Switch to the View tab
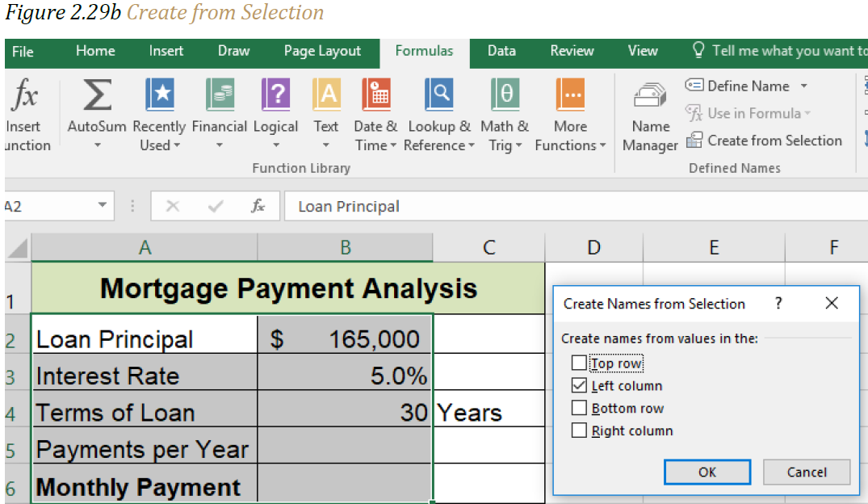 pyautogui.click(x=643, y=51)
